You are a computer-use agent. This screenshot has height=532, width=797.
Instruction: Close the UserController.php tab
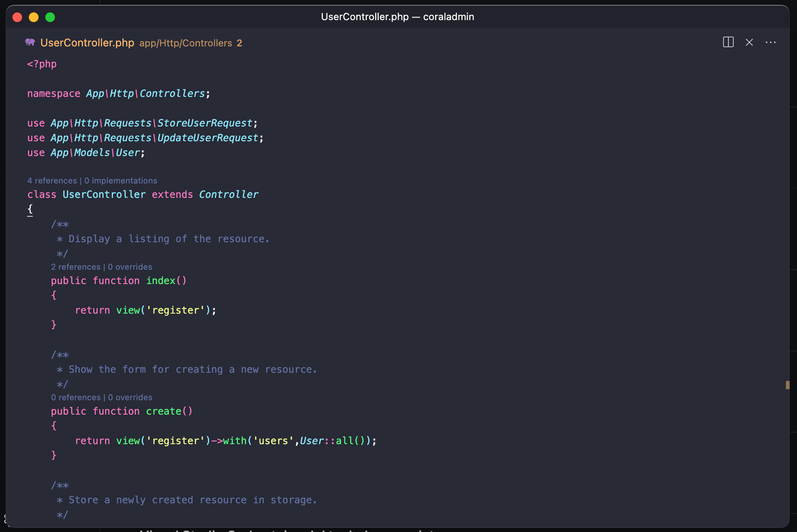(x=749, y=42)
